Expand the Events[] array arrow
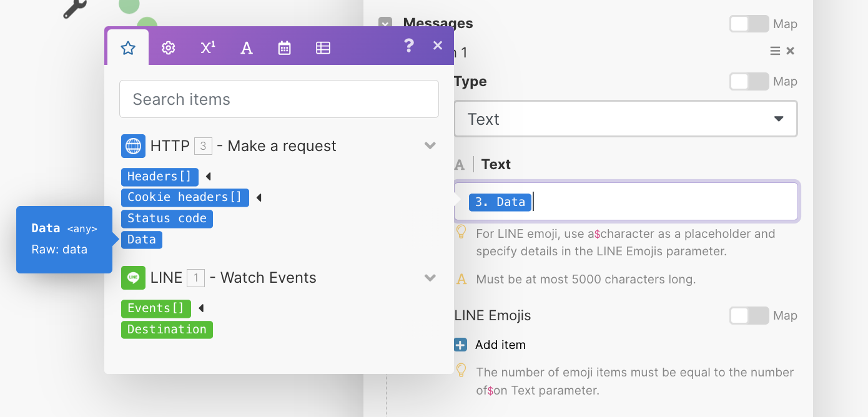Viewport: 868px width, 417px height. [x=200, y=308]
